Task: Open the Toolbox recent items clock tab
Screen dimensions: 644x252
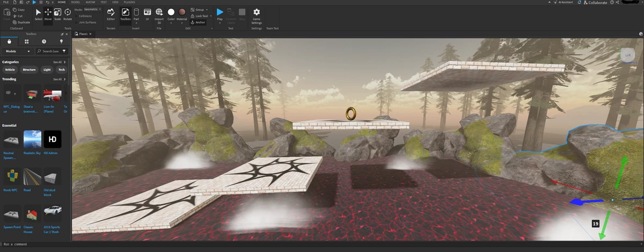Action: coord(44,41)
